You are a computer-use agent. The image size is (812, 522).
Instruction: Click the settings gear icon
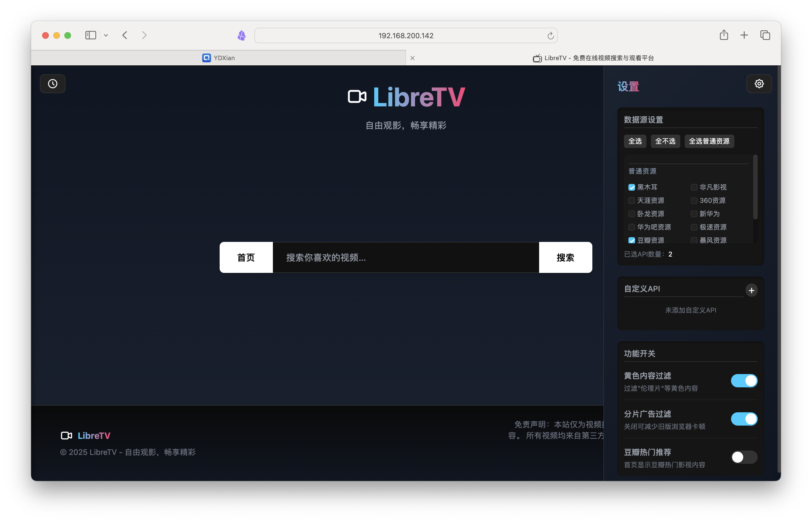(759, 84)
